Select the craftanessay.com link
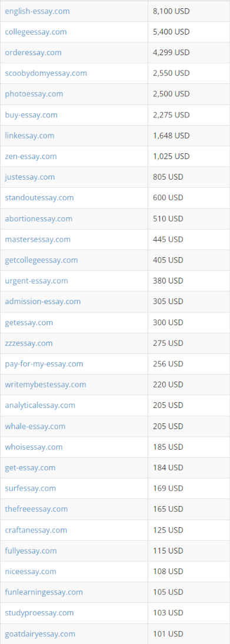Screen dimensions: 230x644 36,530
